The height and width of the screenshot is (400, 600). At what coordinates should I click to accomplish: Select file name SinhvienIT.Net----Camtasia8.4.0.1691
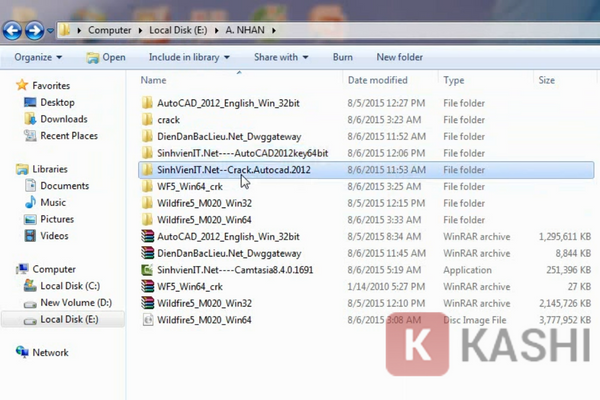tap(235, 270)
